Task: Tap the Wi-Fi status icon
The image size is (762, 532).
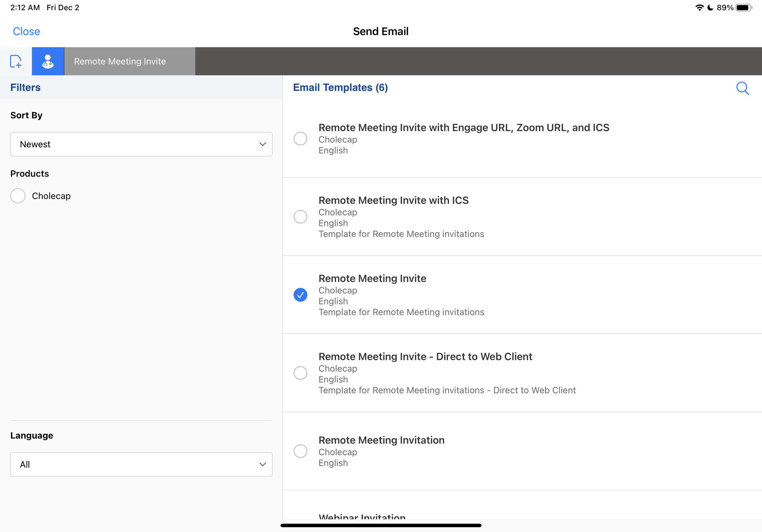Action: pyautogui.click(x=699, y=8)
